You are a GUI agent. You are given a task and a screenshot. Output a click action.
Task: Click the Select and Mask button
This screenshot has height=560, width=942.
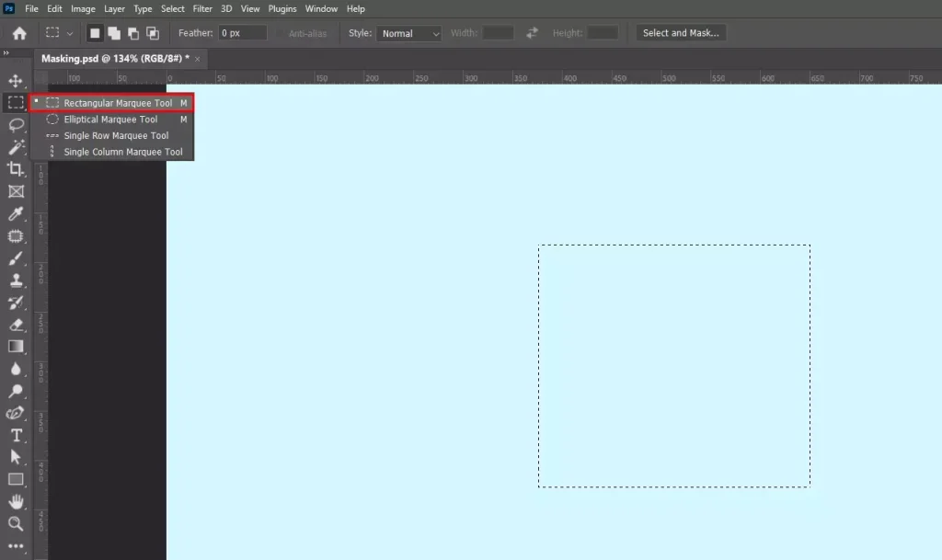point(682,33)
